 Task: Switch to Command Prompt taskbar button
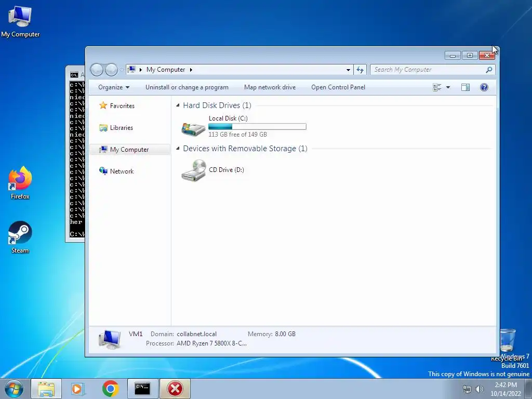[x=143, y=389]
